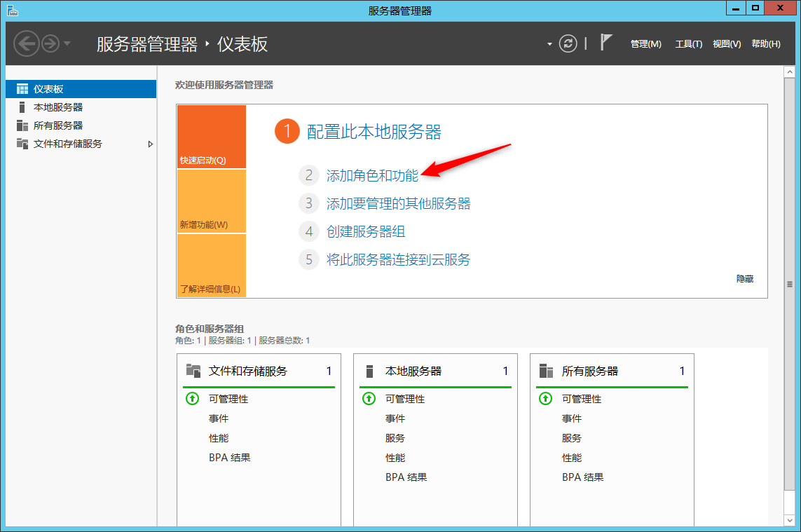Click BPA 结果 in 本地服务器 tile

tap(406, 477)
